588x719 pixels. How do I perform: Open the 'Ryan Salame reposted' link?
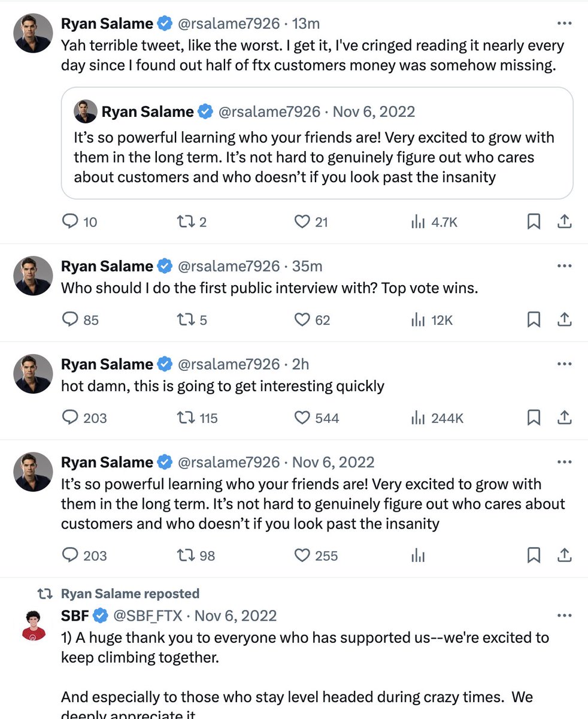click(130, 594)
